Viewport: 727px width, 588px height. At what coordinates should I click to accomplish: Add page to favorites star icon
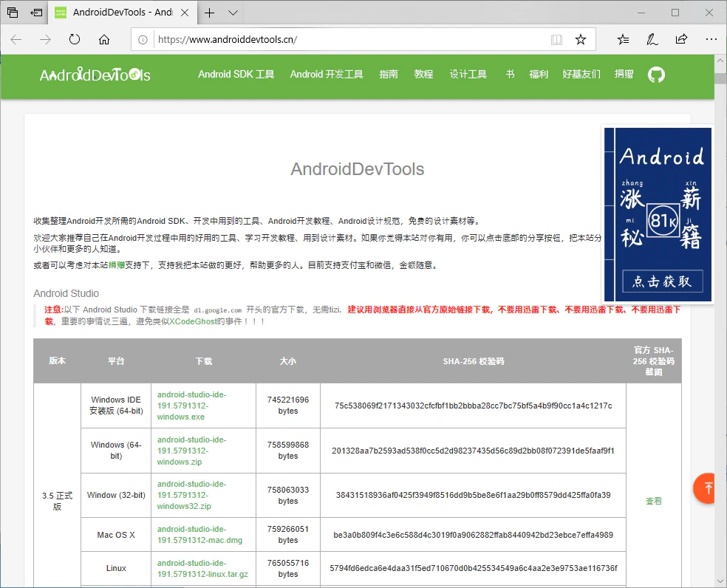(581, 39)
